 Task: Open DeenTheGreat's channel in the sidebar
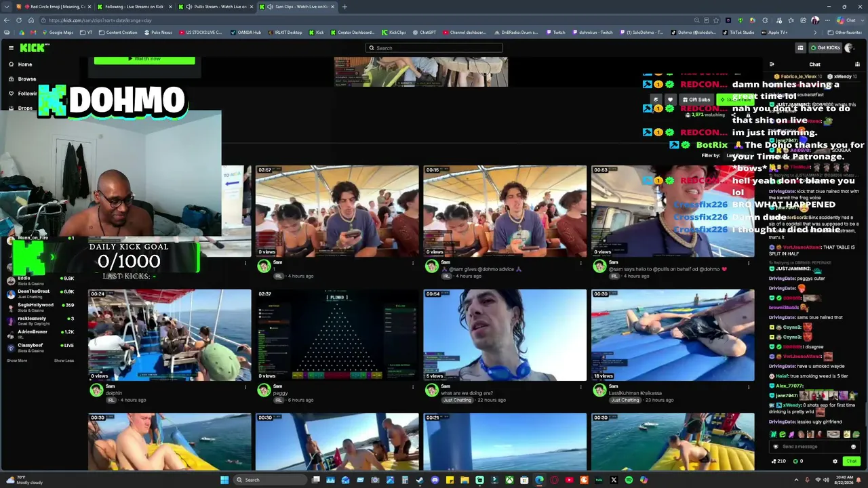tap(41, 293)
